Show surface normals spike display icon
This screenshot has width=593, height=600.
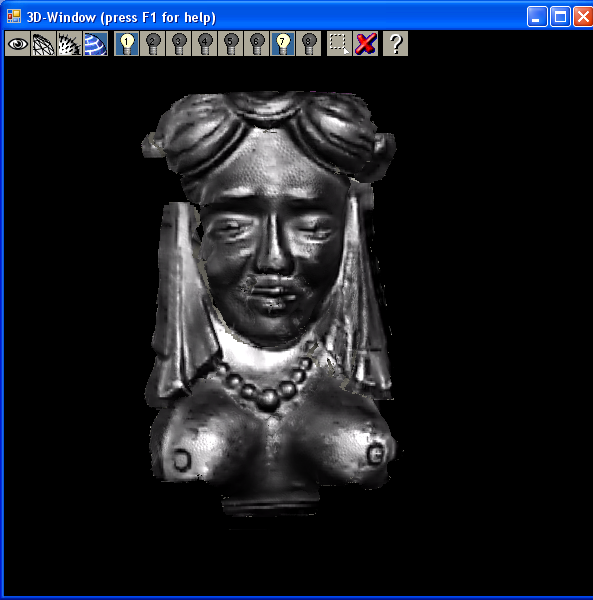[x=69, y=44]
